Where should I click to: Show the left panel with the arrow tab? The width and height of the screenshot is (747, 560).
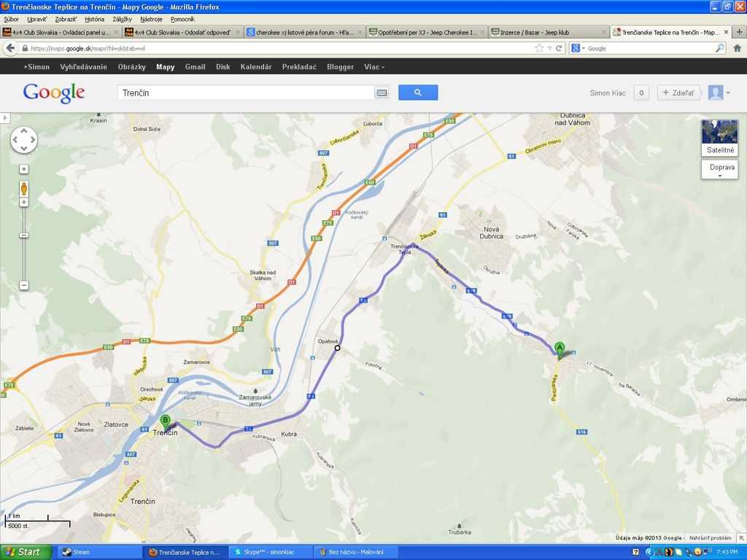click(x=5, y=117)
